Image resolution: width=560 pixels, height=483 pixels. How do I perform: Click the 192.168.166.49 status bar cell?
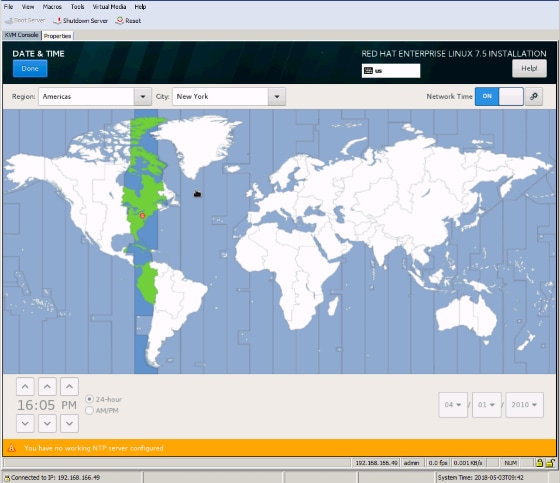376,463
